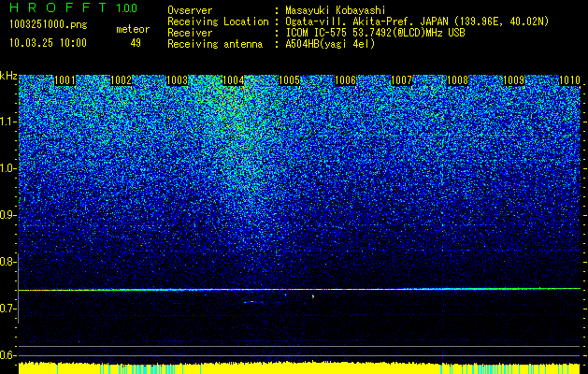This screenshot has height=374, width=588.
Task: Click the Receiver label
Action: pos(190,33)
